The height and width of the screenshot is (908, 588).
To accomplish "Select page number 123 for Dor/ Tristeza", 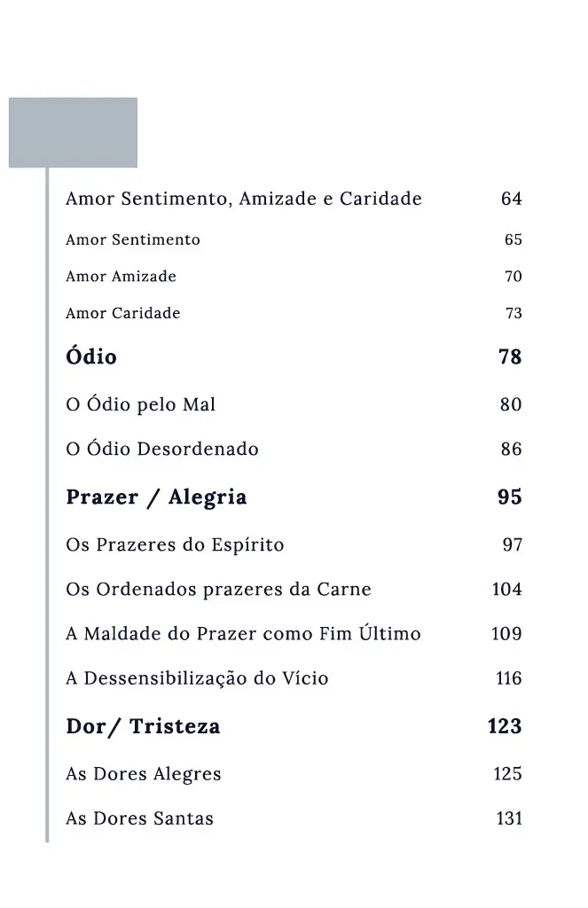I will (x=505, y=727).
